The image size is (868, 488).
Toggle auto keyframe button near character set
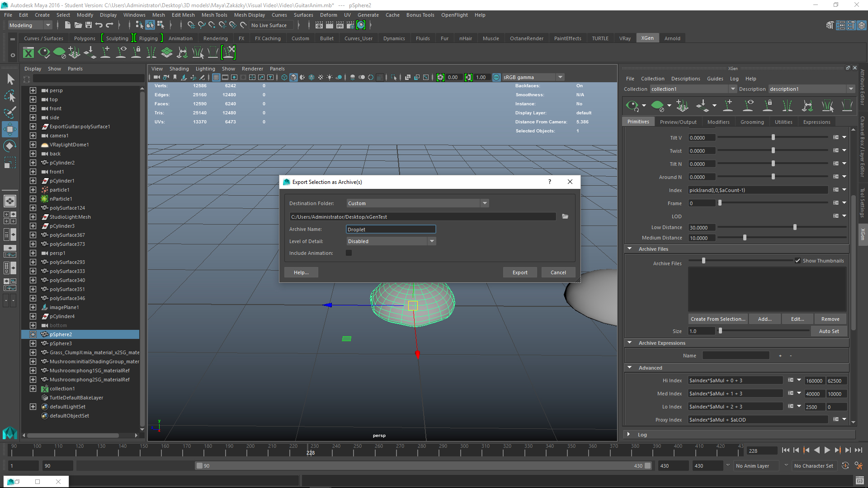(x=845, y=465)
